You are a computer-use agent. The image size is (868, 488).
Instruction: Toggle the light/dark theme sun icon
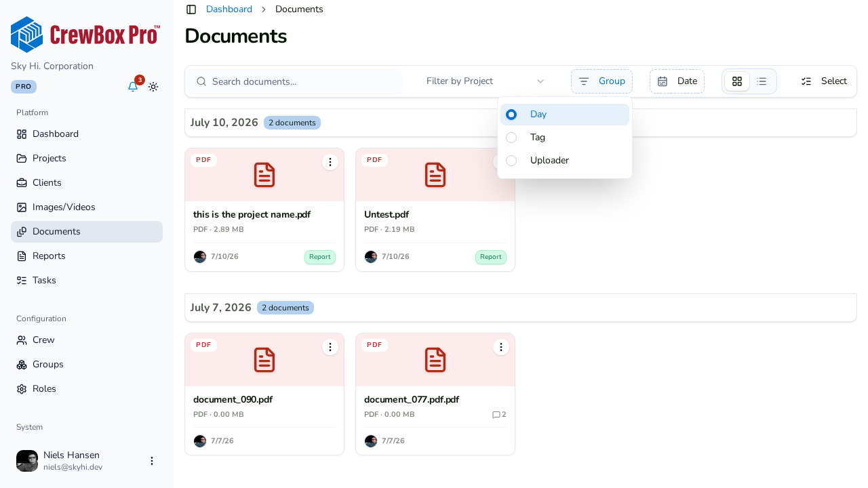[153, 87]
